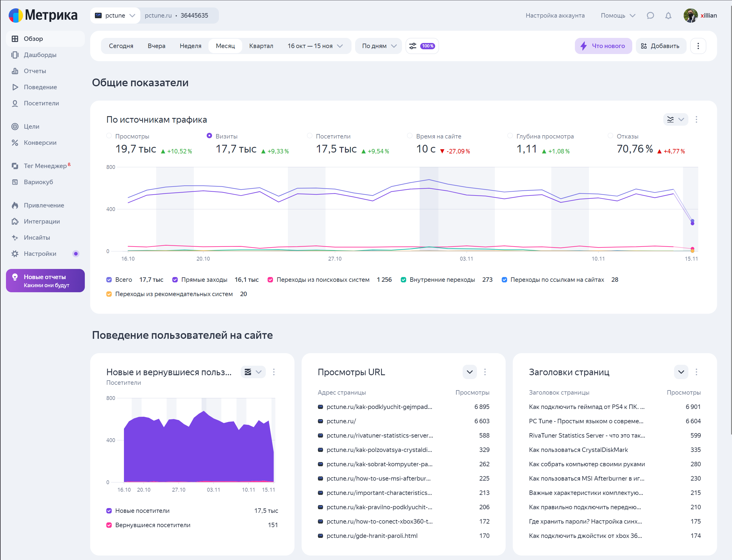Open Тег Менеджер from sidebar
The height and width of the screenshot is (560, 732).
click(x=45, y=166)
